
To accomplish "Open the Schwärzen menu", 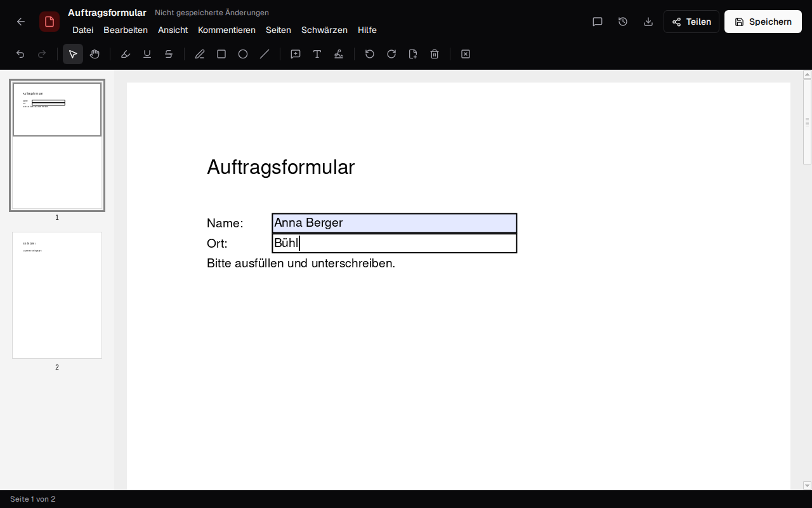I will click(x=324, y=30).
